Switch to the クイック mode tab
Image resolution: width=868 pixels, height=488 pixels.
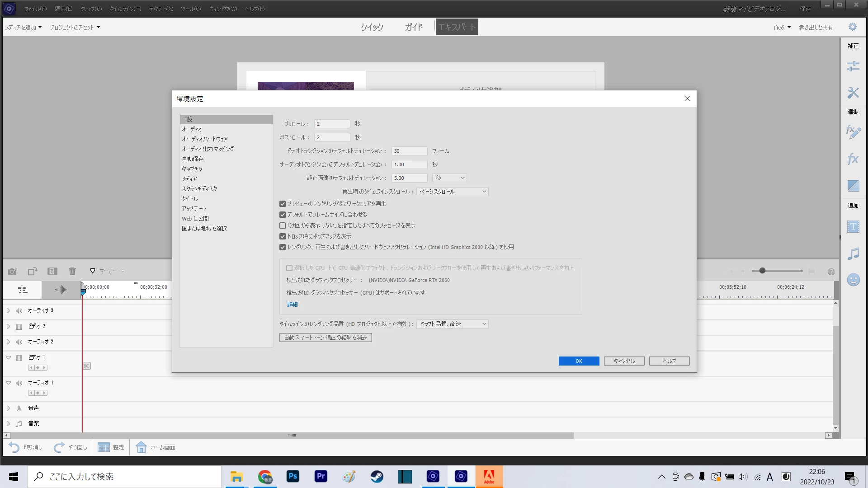[372, 27]
